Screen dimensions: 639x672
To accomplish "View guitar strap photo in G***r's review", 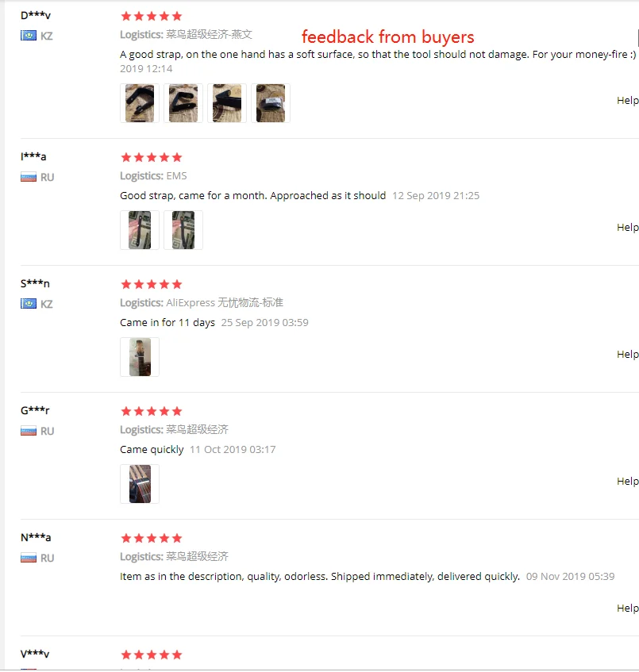I will click(x=140, y=484).
